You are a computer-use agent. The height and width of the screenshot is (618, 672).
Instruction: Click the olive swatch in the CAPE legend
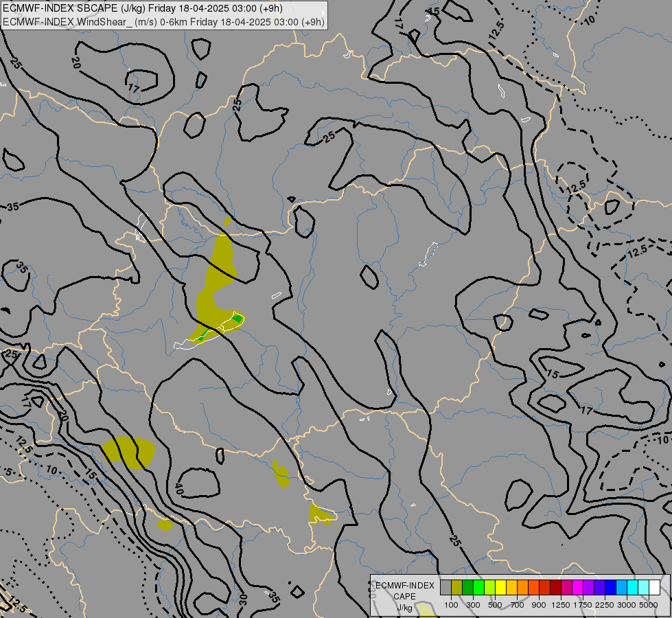[457, 588]
